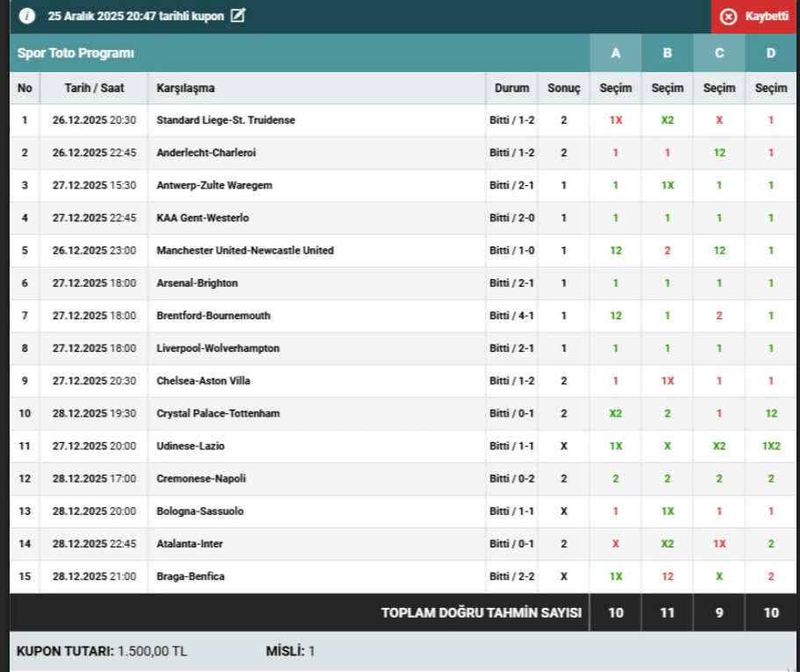Click the info icon beside coupon date
The width and height of the screenshot is (800, 672).
pyautogui.click(x=26, y=16)
